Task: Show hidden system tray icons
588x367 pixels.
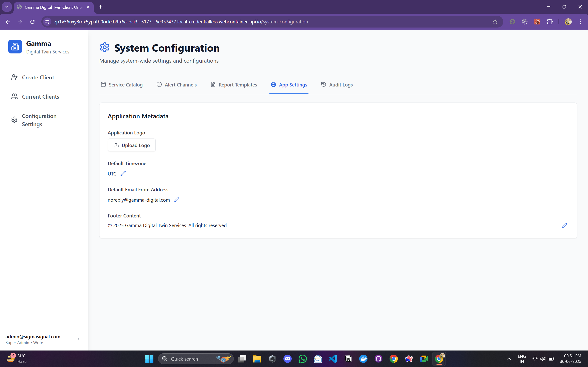Action: [x=509, y=359]
